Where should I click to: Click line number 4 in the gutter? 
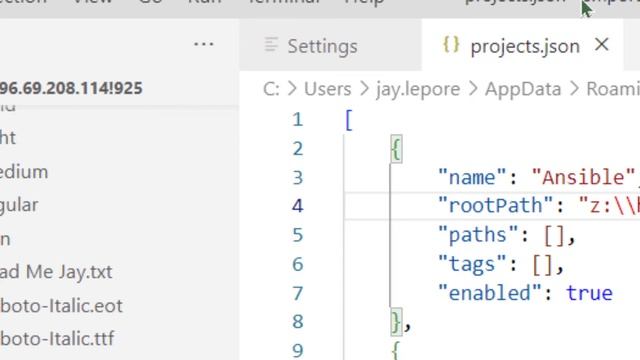[x=298, y=206]
